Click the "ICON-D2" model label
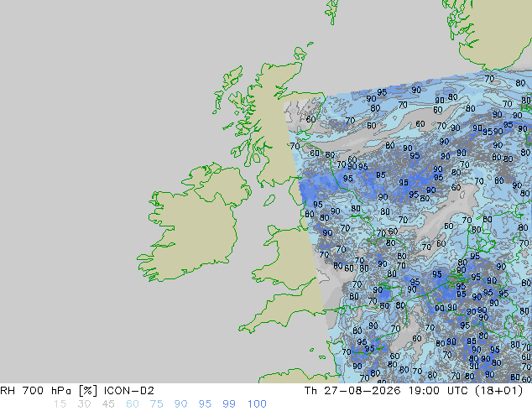 coord(129,391)
